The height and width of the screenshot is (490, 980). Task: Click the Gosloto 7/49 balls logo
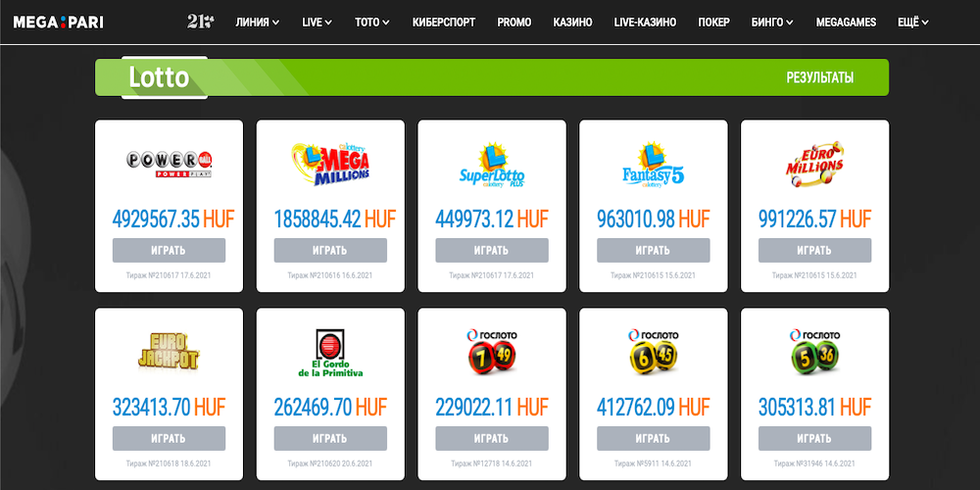(492, 351)
